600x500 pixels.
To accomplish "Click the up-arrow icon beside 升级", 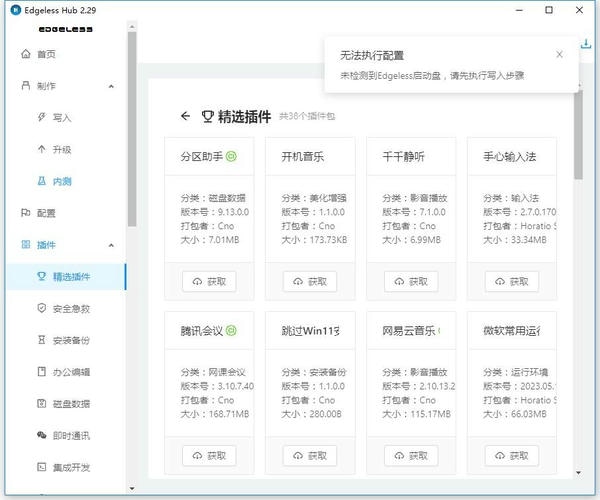I will [41, 149].
